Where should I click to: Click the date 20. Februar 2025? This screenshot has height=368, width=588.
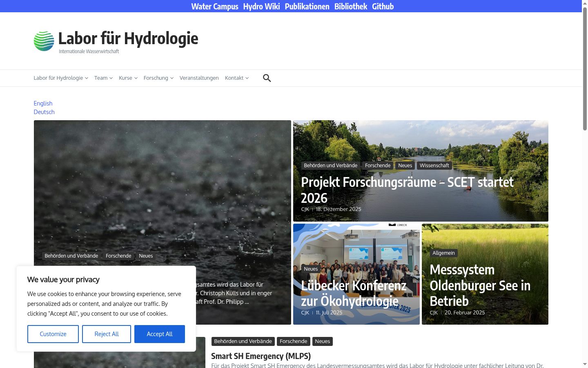pos(465,313)
